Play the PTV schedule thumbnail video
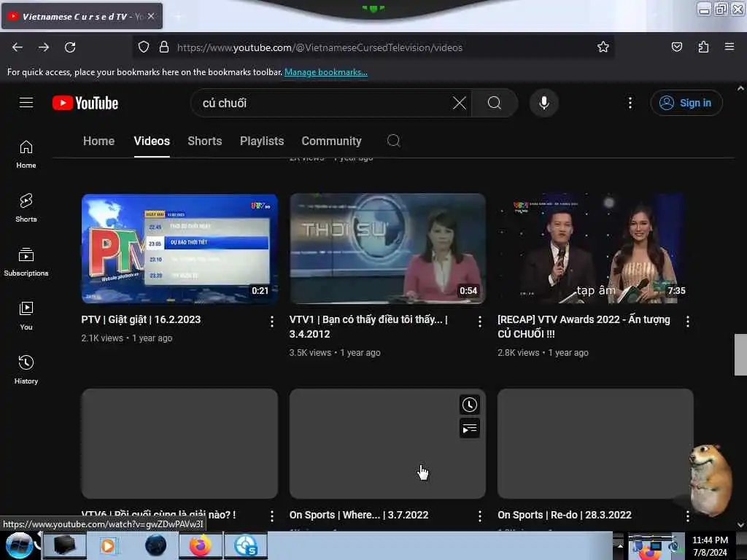 (x=179, y=249)
